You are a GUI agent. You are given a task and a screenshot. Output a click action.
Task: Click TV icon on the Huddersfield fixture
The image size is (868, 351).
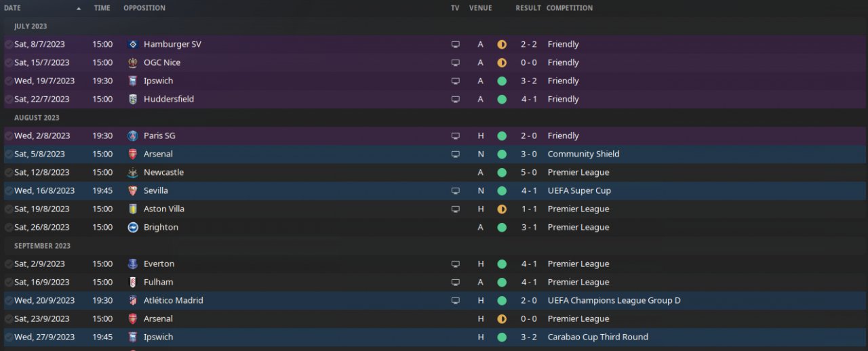456,100
